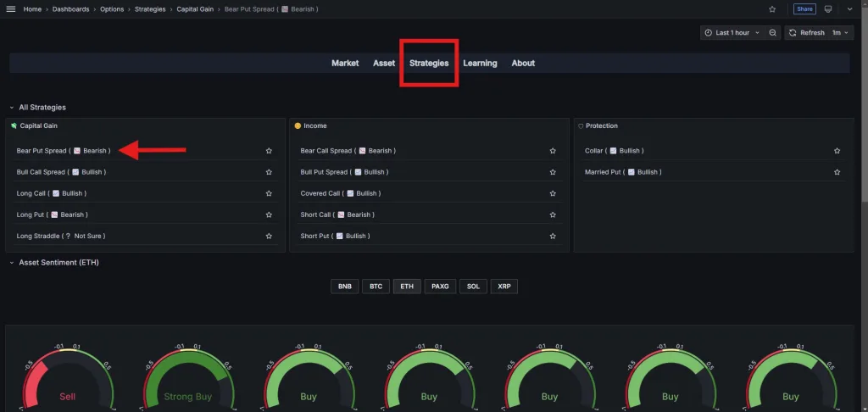Click the Share button
Image resolution: width=868 pixels, height=412 pixels.
(804, 9)
